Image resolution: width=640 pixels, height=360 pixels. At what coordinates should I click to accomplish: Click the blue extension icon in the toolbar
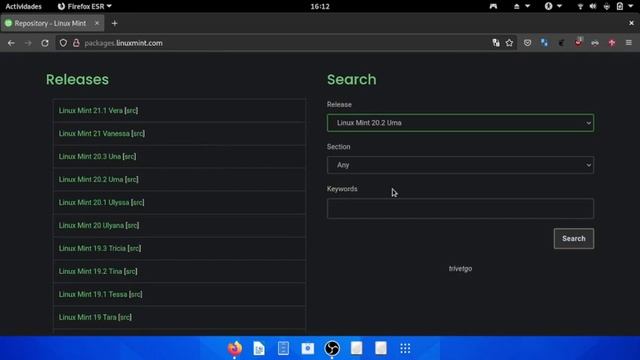pyautogui.click(x=544, y=43)
